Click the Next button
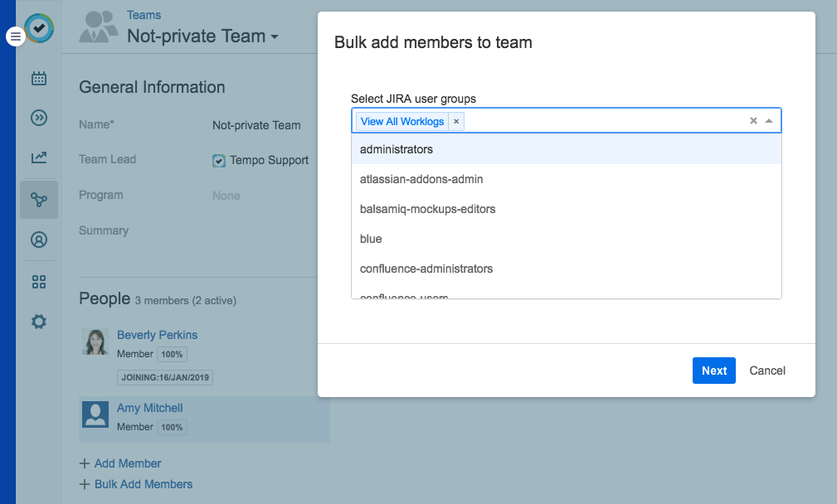 [x=713, y=371]
